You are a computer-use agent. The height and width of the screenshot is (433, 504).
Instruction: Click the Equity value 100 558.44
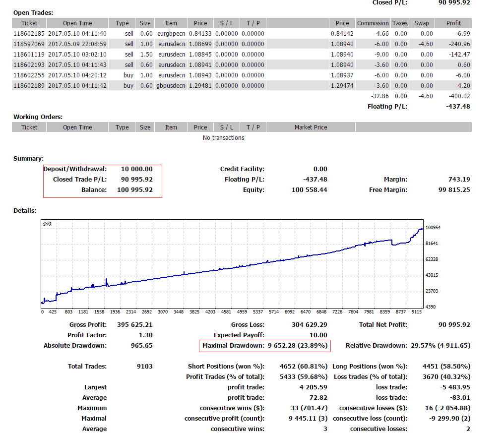click(309, 189)
